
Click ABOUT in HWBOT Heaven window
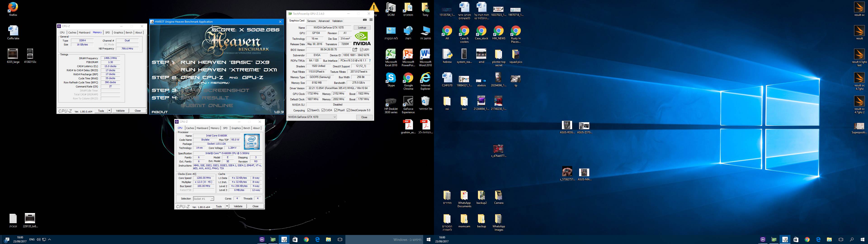coord(159,112)
